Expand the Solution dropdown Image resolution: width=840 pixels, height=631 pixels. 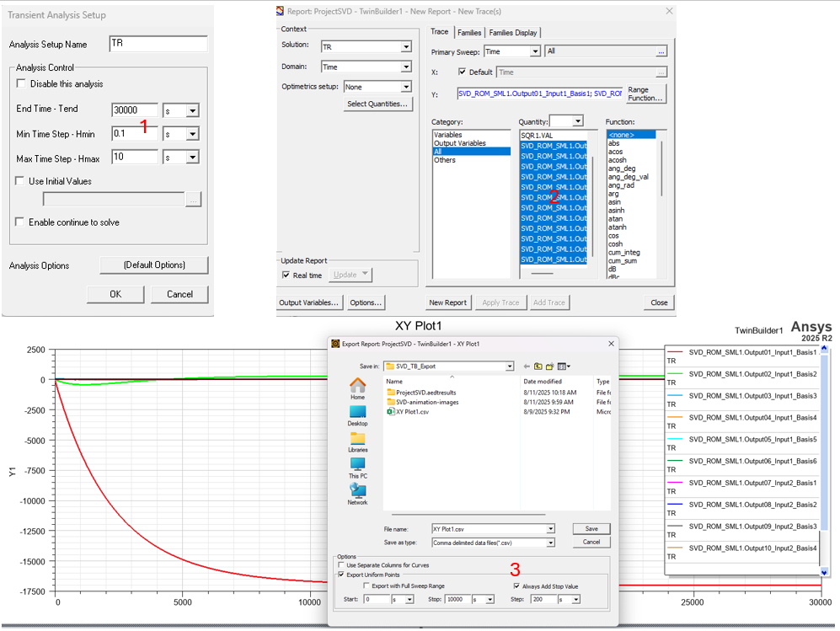point(406,47)
